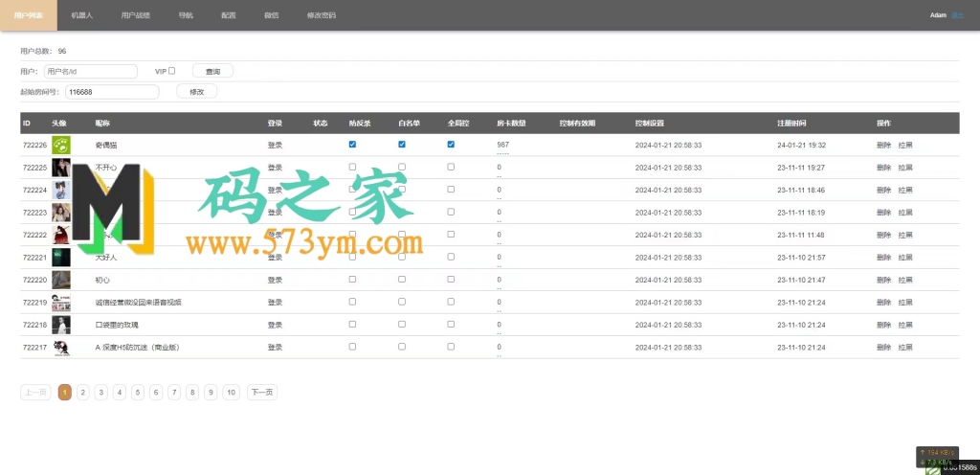Blacklist user 722218 via 拉黑
The width and height of the screenshot is (980, 475).
tap(905, 325)
